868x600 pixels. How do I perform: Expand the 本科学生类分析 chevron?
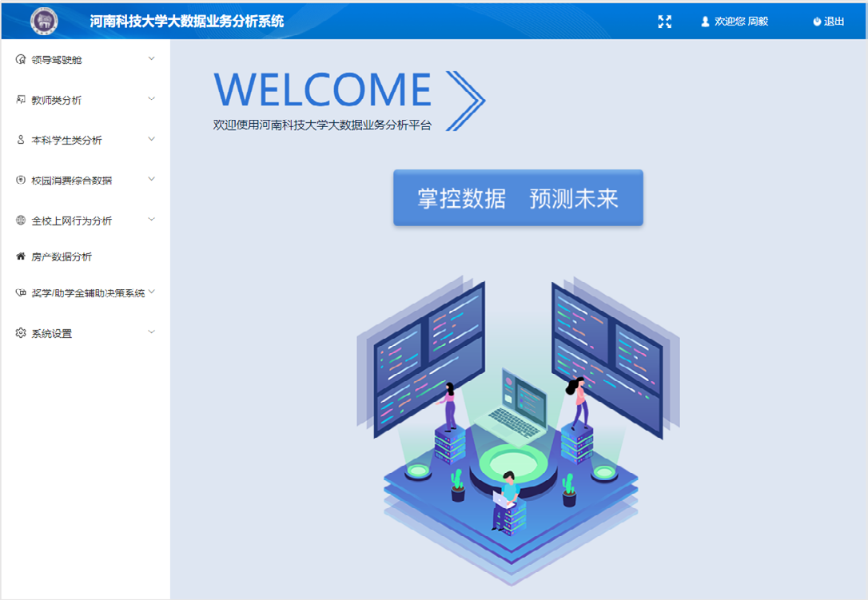point(151,139)
